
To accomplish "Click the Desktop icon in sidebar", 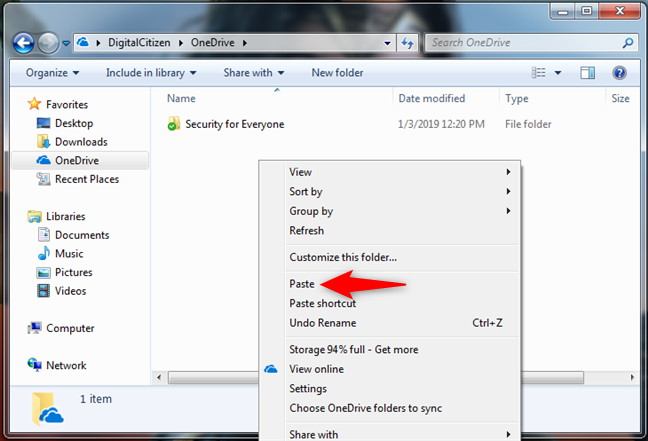I will pos(43,123).
